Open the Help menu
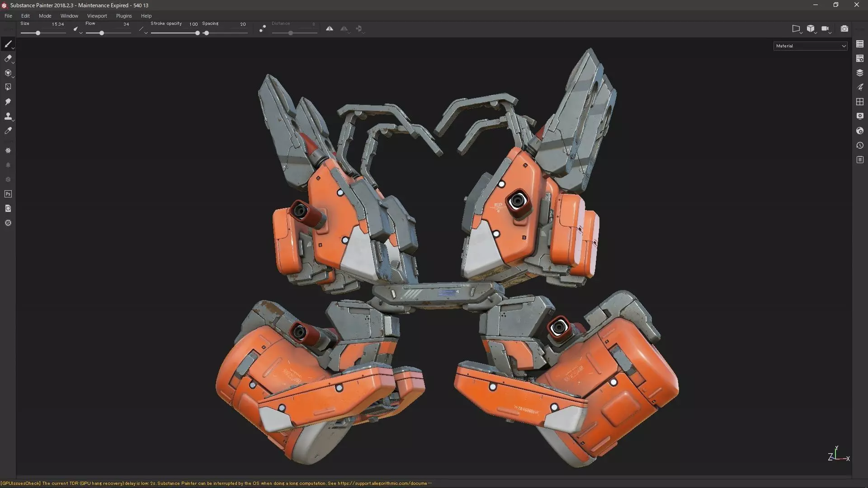The image size is (868, 488). [146, 16]
